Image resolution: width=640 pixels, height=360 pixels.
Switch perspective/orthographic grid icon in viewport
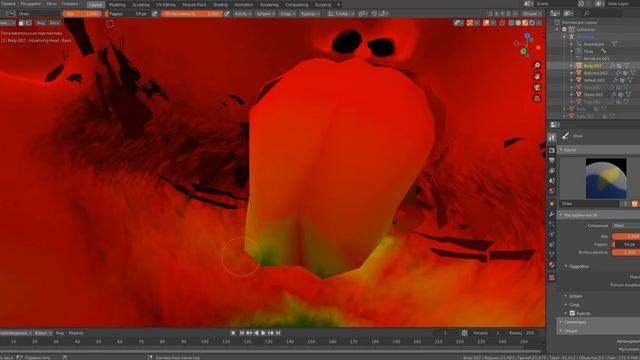tap(537, 98)
